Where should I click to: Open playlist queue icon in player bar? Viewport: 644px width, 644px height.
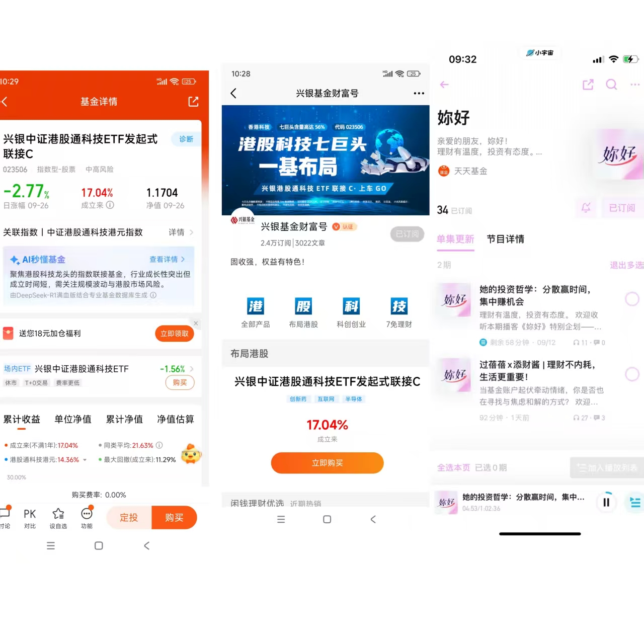point(634,502)
